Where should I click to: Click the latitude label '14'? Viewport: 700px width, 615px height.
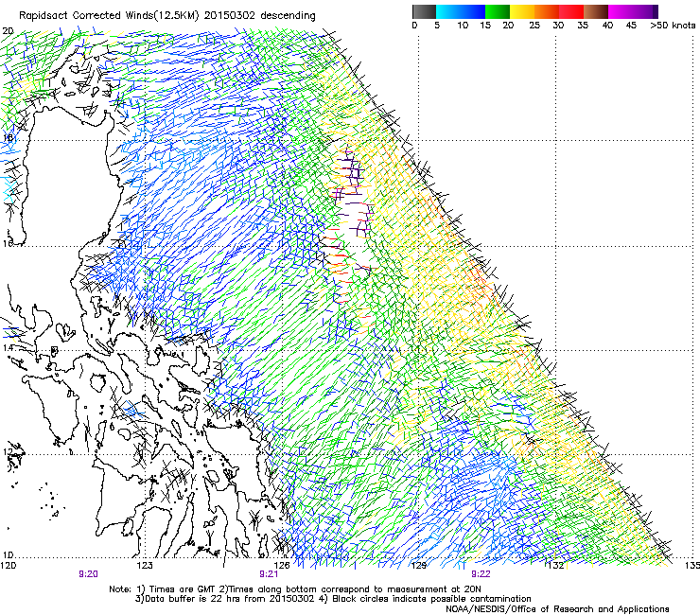[8, 347]
